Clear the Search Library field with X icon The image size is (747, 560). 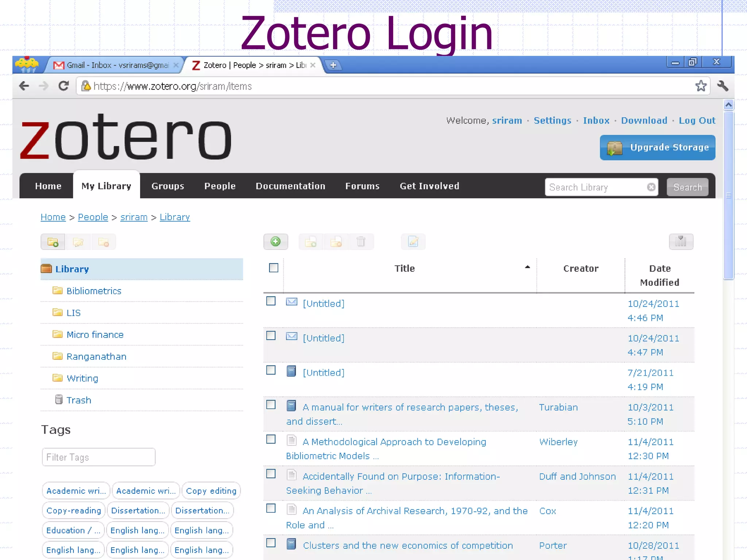pyautogui.click(x=651, y=187)
